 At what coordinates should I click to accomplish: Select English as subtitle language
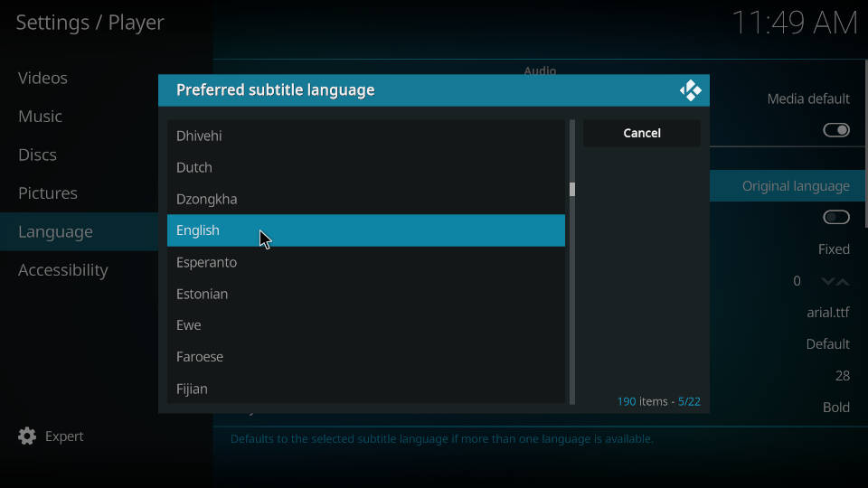[366, 230]
